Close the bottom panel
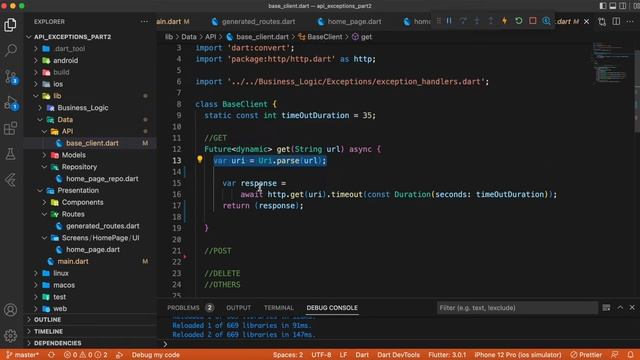Screen dimensions: 640x360 [632, 308]
